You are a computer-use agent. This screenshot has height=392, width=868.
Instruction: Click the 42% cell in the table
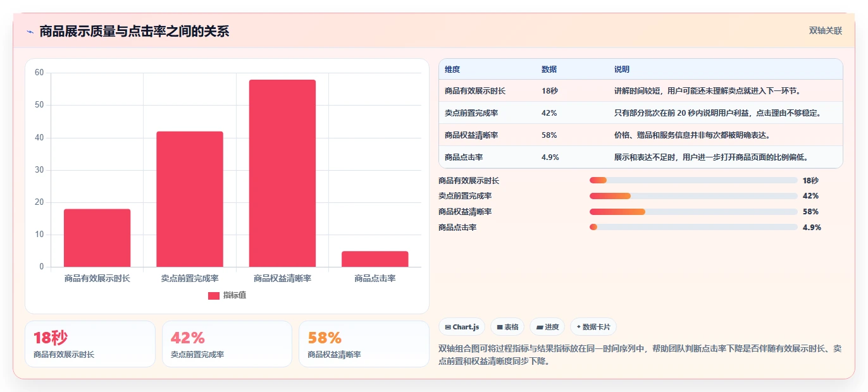pos(549,113)
